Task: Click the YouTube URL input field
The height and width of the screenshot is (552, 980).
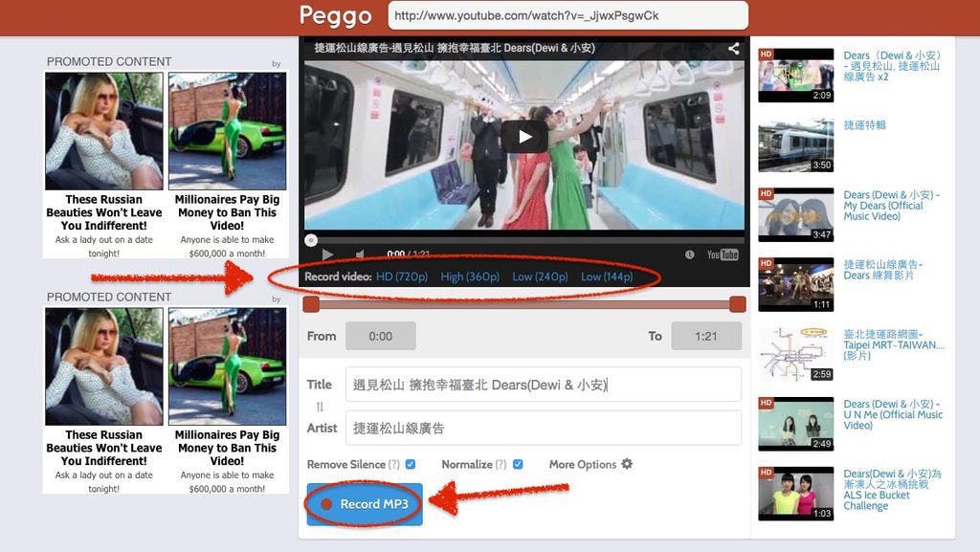Action: click(x=568, y=15)
